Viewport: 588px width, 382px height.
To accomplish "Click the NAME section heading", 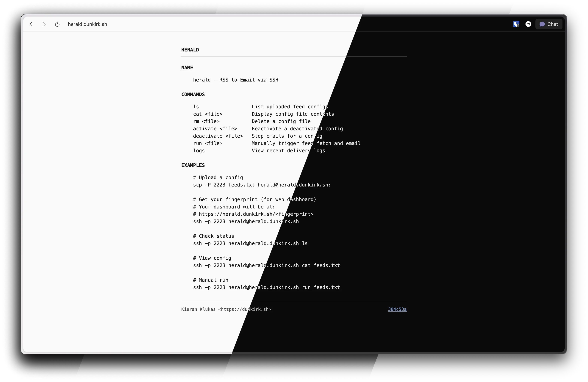I will [187, 67].
